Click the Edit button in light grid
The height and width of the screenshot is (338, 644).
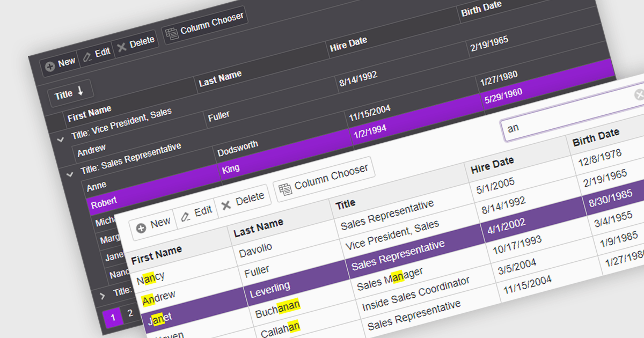[196, 213]
